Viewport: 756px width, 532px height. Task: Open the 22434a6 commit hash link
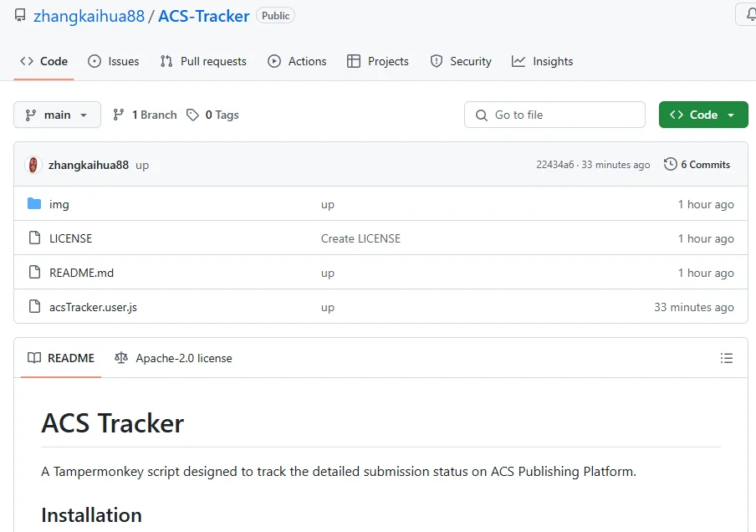[554, 165]
